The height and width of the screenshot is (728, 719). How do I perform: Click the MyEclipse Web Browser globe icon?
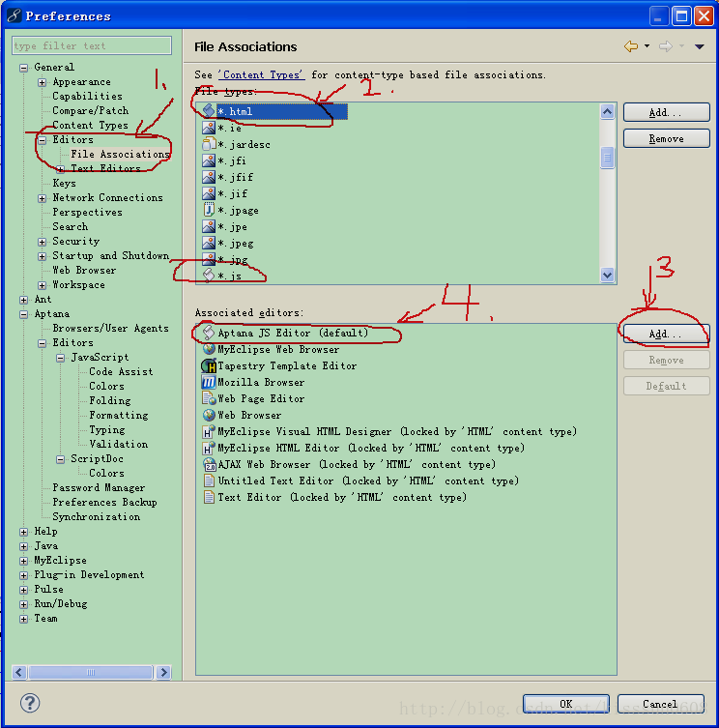point(209,349)
